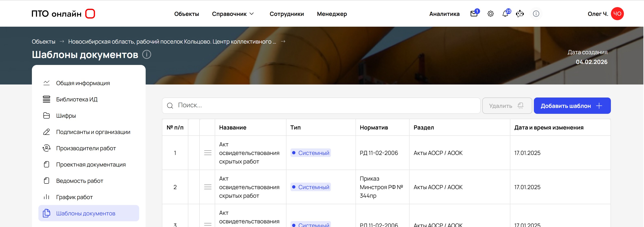Click Приказ Минстроя РФ № 344пр cell
The image size is (644, 227).
tap(381, 187)
